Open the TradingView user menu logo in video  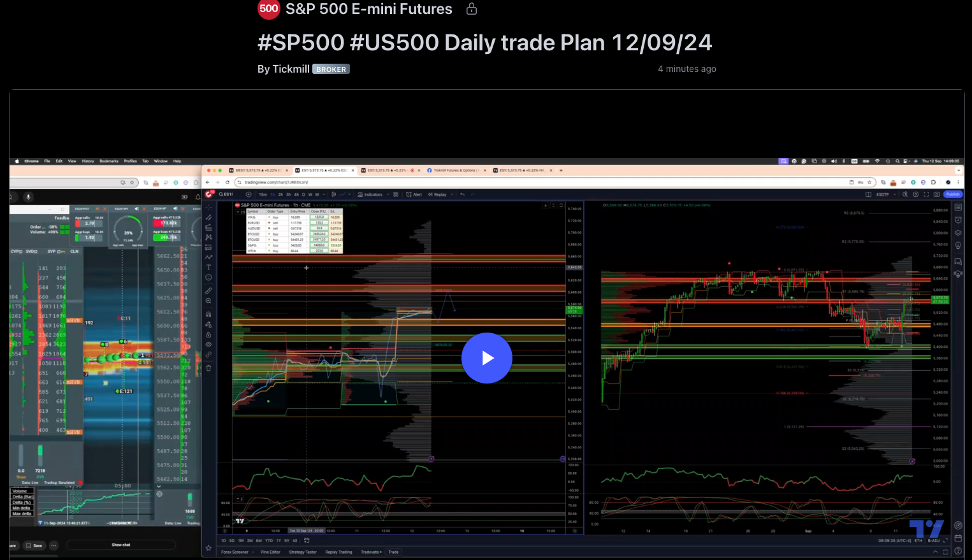[210, 194]
